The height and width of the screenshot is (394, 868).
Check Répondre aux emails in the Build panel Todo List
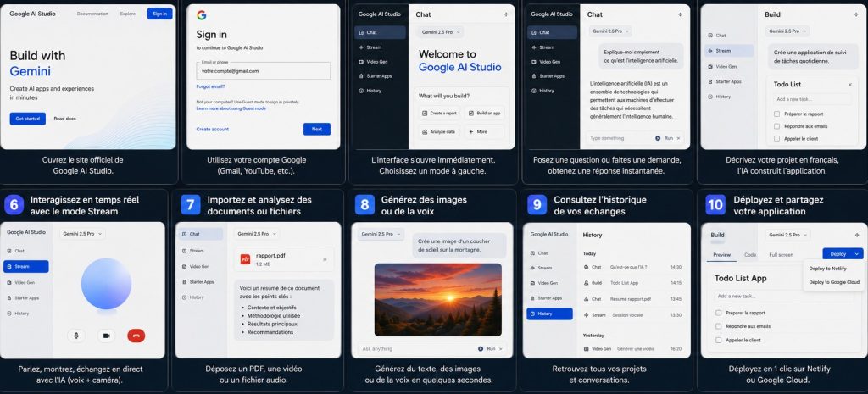coord(776,126)
